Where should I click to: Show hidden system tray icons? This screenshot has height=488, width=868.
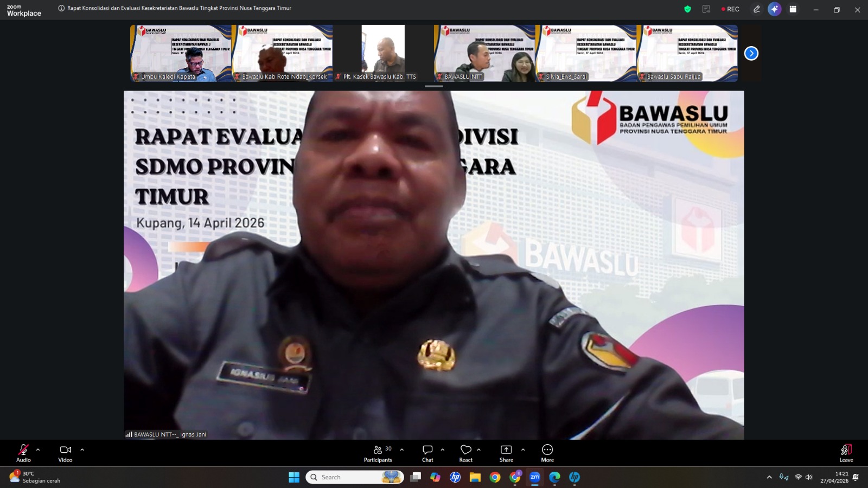pyautogui.click(x=769, y=477)
